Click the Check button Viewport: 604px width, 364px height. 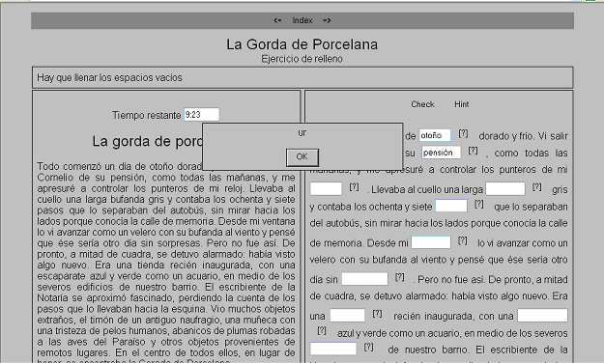pyautogui.click(x=422, y=104)
